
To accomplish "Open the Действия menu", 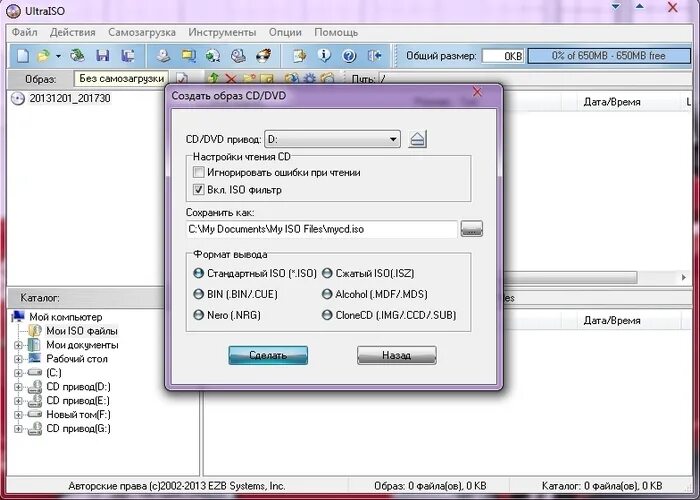I will 73,33.
